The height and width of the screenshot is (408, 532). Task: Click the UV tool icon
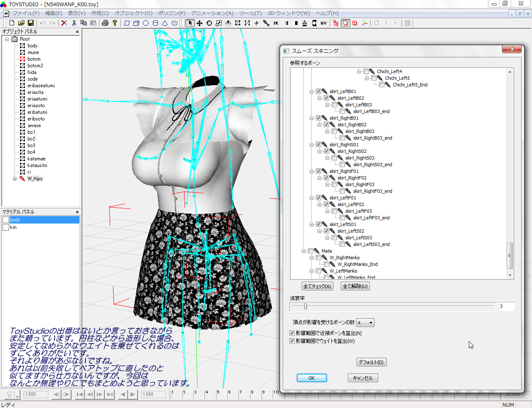pyautogui.click(x=323, y=23)
